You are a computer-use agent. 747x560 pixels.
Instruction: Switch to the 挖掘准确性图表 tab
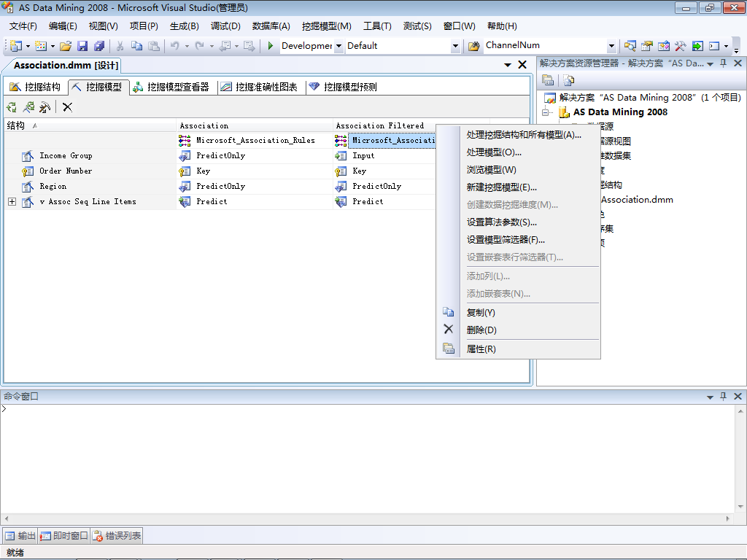[260, 87]
